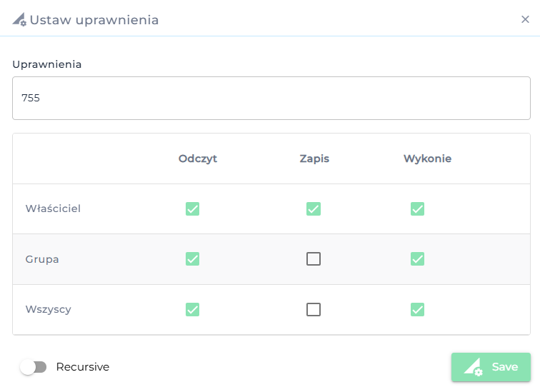Click the Uprawnienia input field showing 755
Screen dimensions: 540x392
(x=271, y=98)
